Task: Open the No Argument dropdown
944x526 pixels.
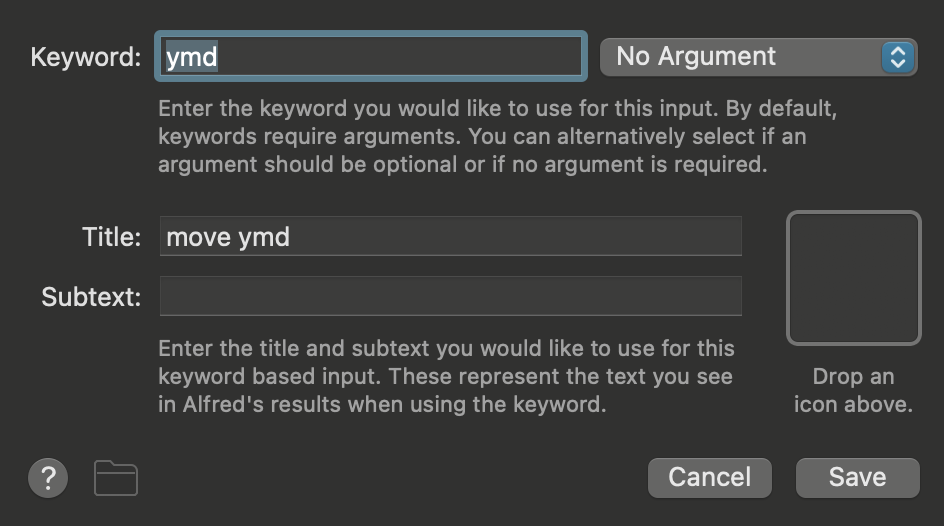Action: [x=758, y=57]
